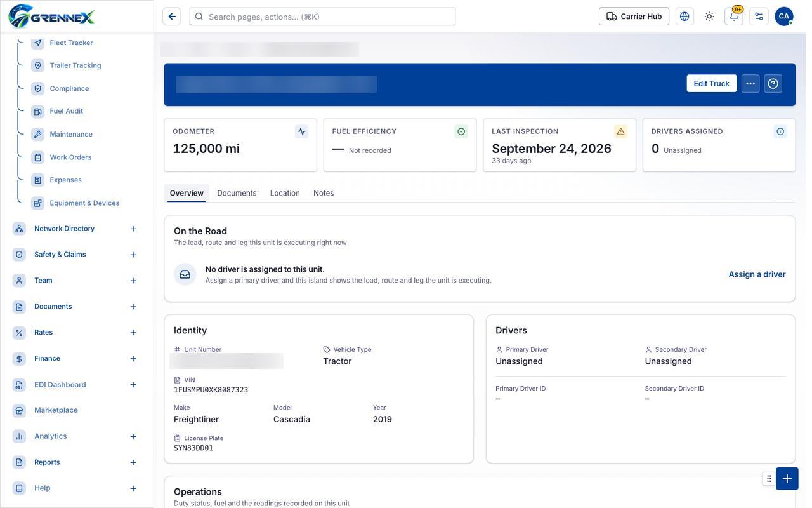The height and width of the screenshot is (508, 812).
Task: Open the notifications bell
Action: coord(734,17)
